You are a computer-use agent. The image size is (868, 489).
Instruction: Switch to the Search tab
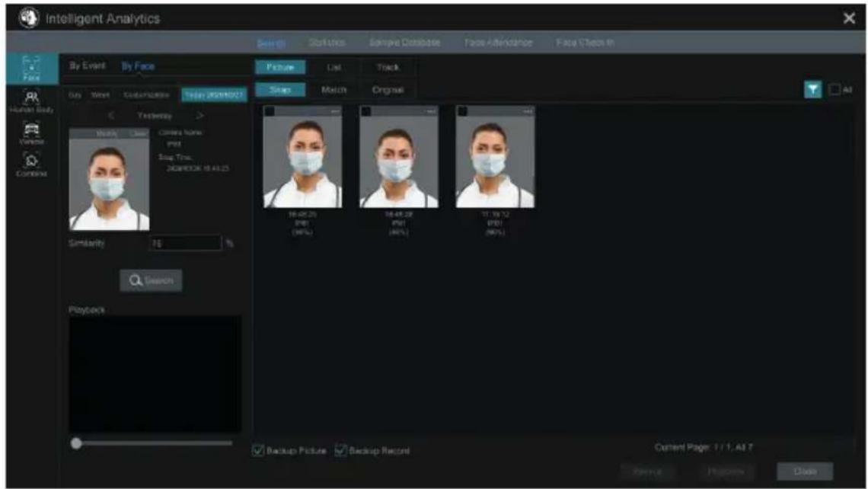click(x=271, y=43)
